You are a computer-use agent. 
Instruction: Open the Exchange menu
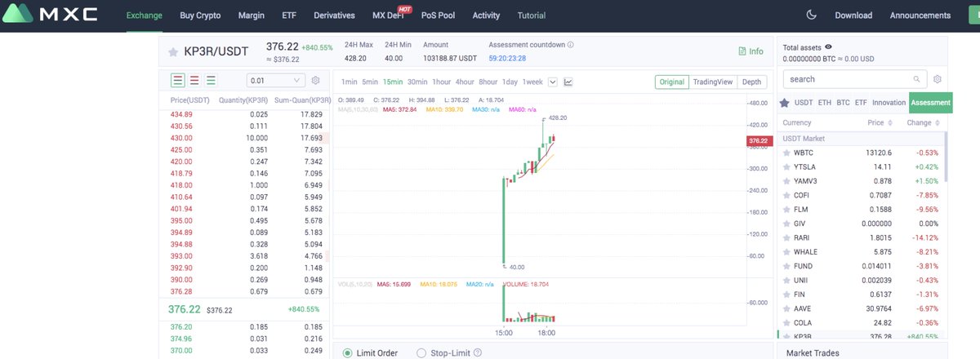point(144,16)
